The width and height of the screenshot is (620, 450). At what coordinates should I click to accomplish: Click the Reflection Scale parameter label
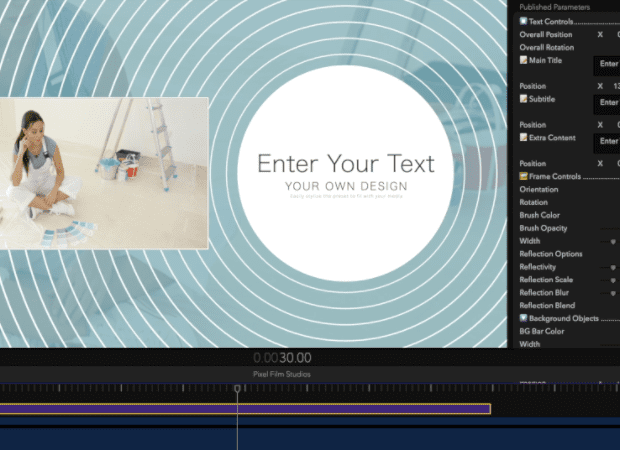pyautogui.click(x=546, y=280)
